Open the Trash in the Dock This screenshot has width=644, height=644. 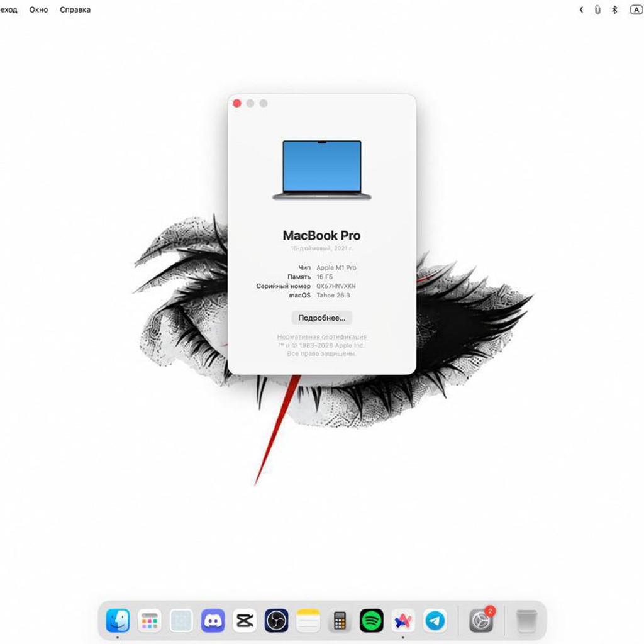point(526,620)
